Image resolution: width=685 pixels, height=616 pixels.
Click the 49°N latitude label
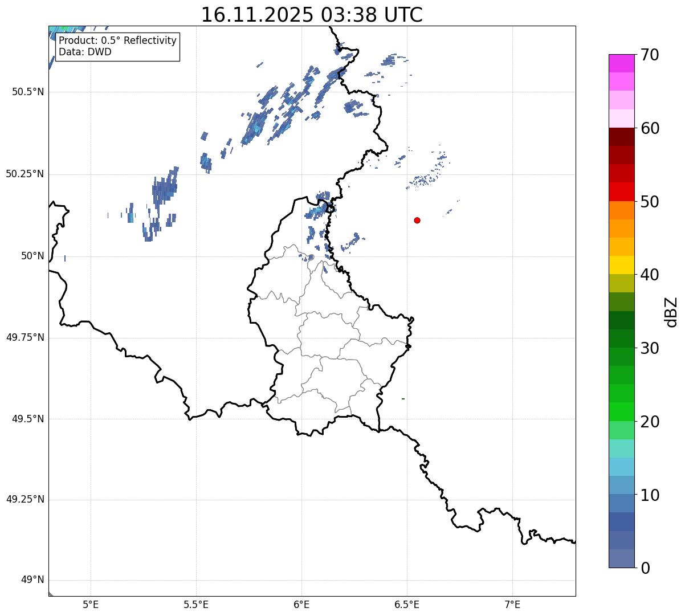point(32,580)
